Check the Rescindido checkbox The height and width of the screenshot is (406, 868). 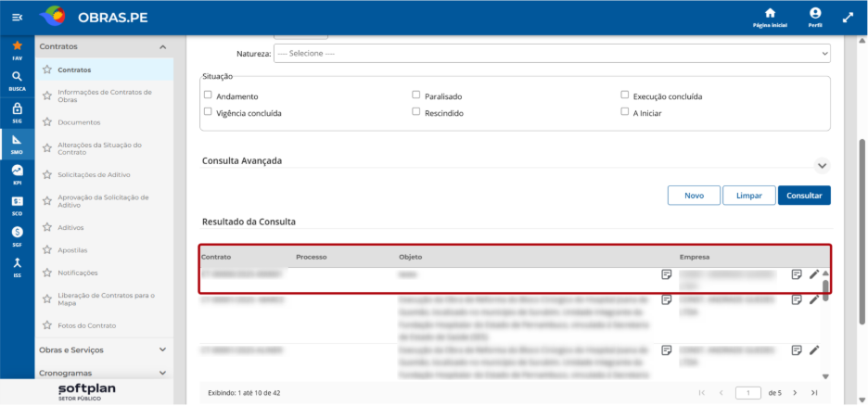pos(415,111)
